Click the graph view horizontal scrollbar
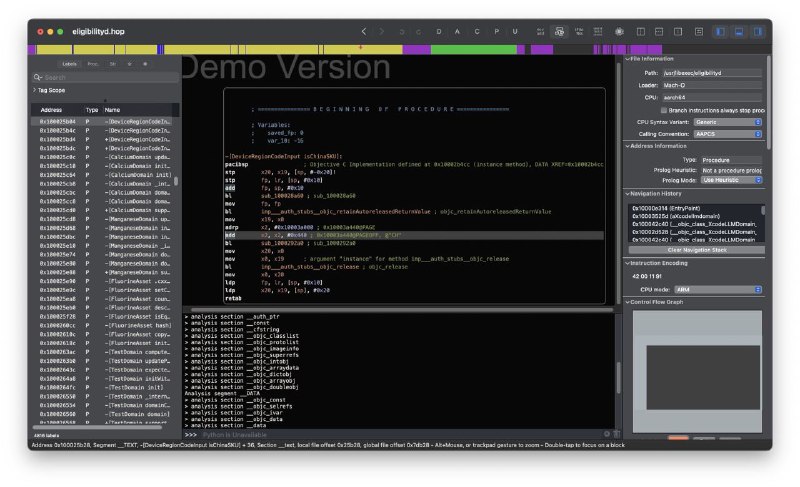 (x=402, y=309)
